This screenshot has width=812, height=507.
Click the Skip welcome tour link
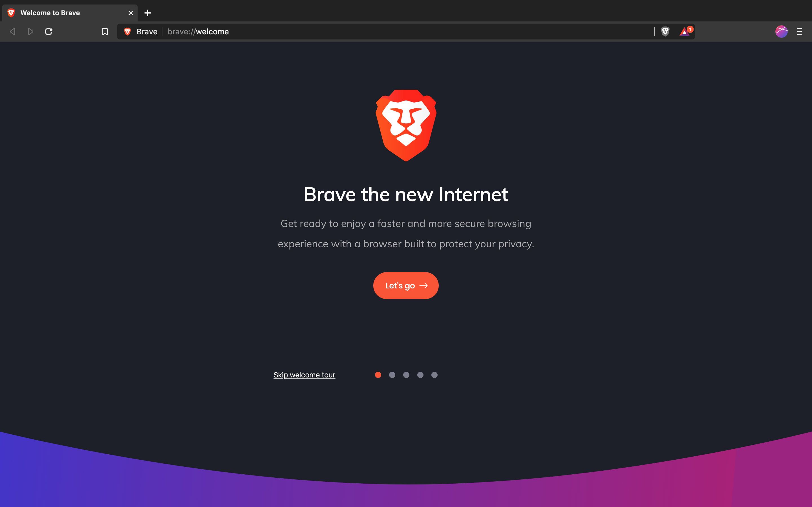tap(304, 374)
